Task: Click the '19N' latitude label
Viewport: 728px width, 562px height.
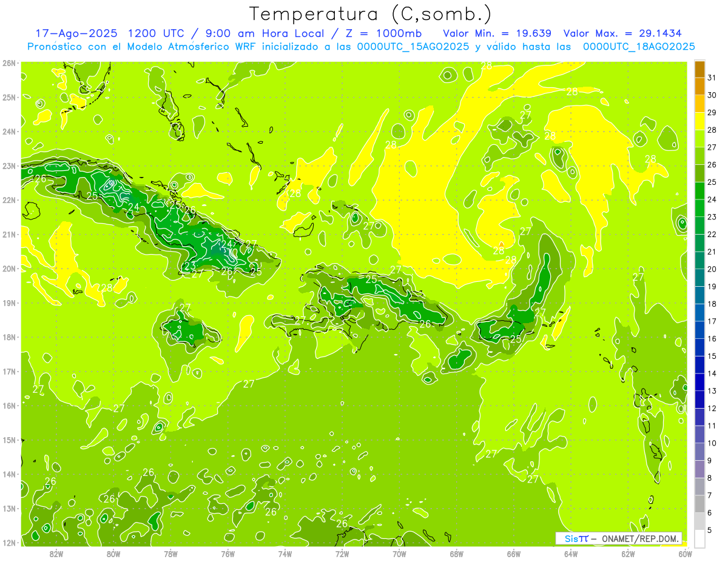Action: [9, 303]
